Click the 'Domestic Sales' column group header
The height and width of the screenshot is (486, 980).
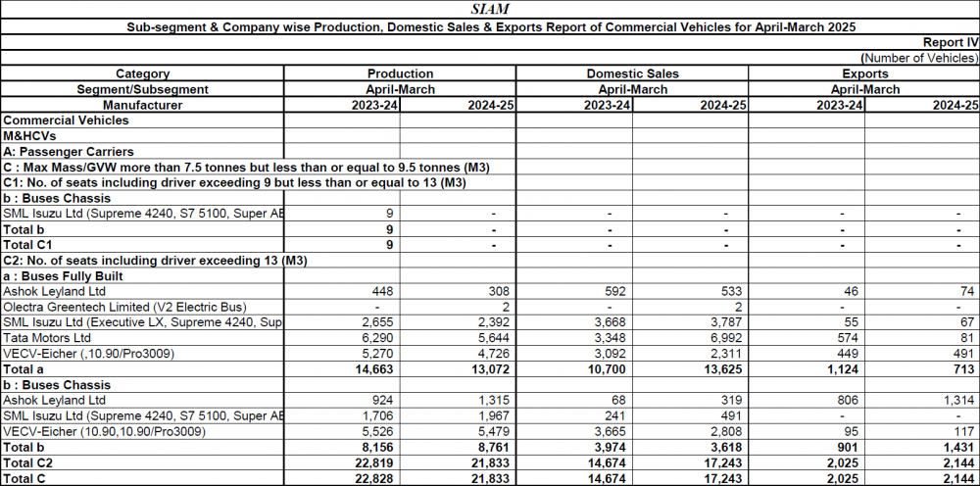pos(632,73)
